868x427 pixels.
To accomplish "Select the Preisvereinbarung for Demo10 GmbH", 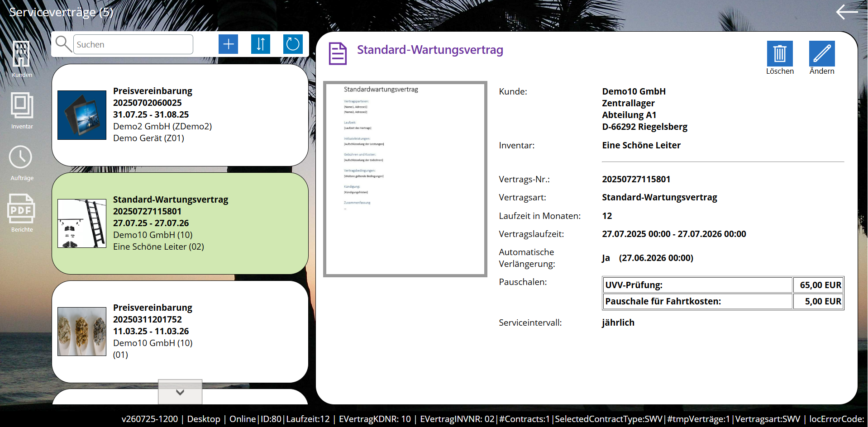I will coord(180,331).
